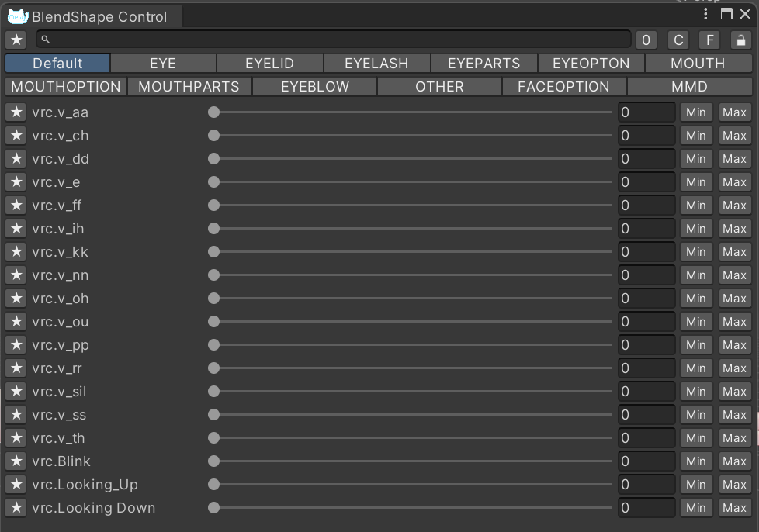Favorite the vrc.v_aa blendshape star
The width and height of the screenshot is (759, 532).
click(x=16, y=112)
